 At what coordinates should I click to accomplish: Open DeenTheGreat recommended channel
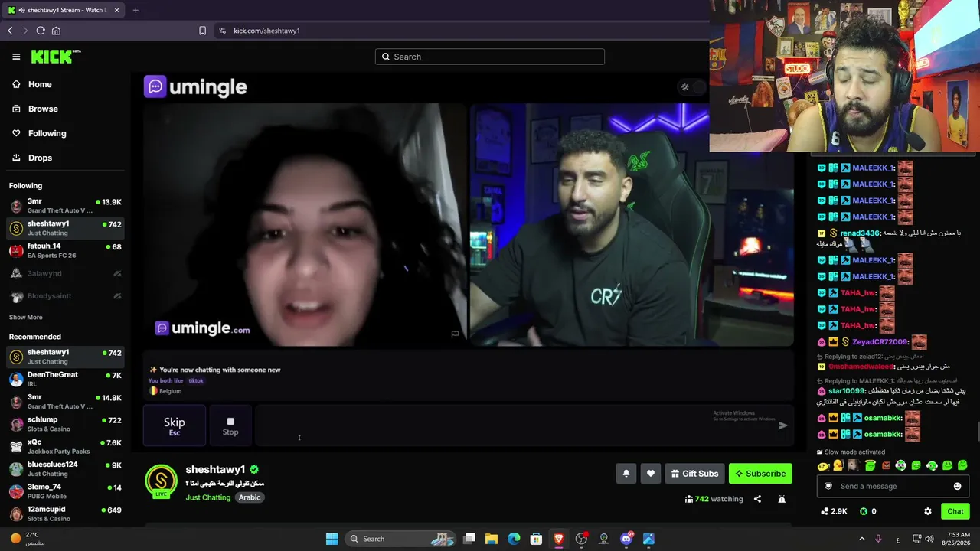(x=65, y=379)
